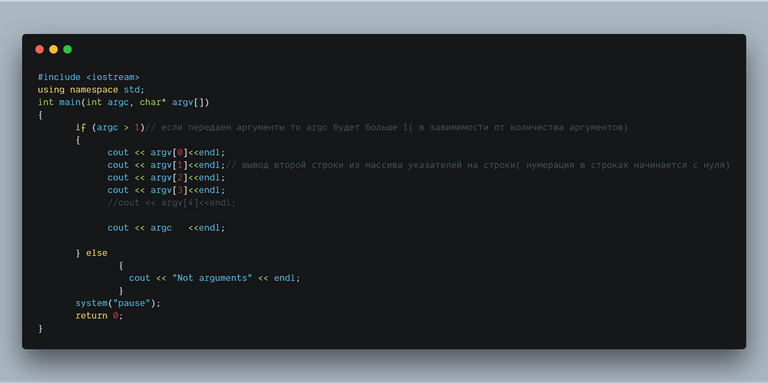Click the 'cout << argv[0]' line
Image resolution: width=768 pixels, height=383 pixels.
click(167, 152)
